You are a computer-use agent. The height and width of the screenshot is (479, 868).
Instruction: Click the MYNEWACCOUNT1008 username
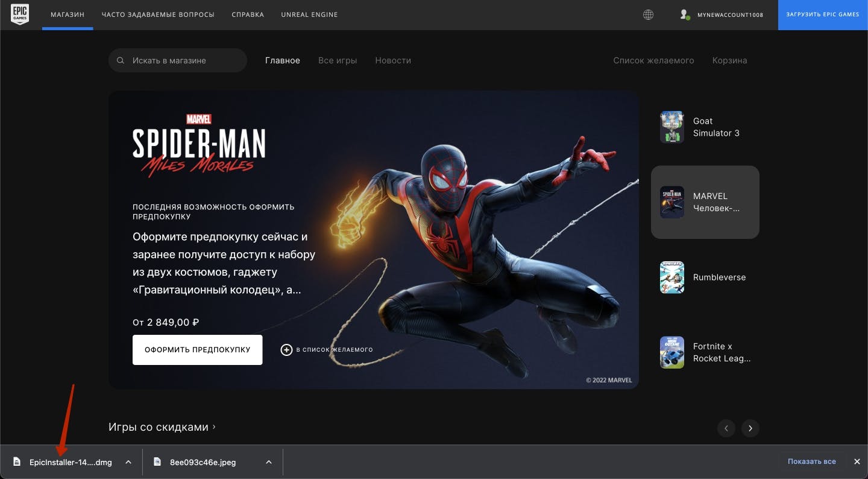(x=730, y=15)
